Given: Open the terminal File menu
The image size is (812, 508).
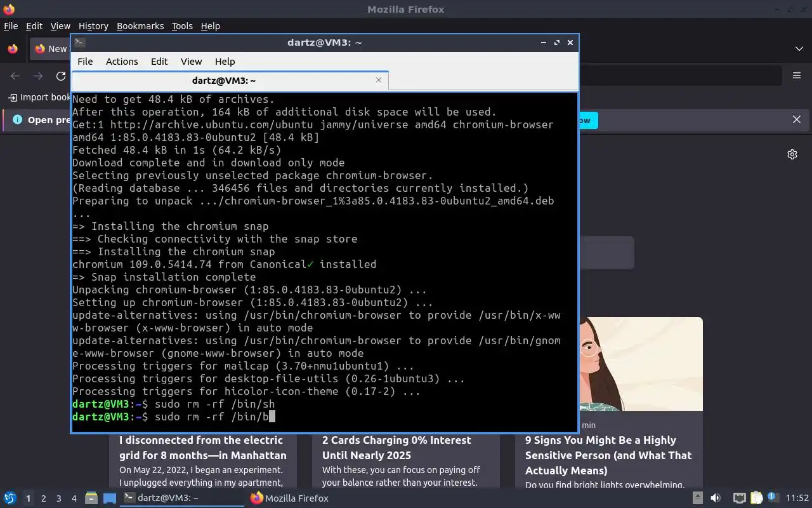Looking at the screenshot, I should click(x=85, y=62).
